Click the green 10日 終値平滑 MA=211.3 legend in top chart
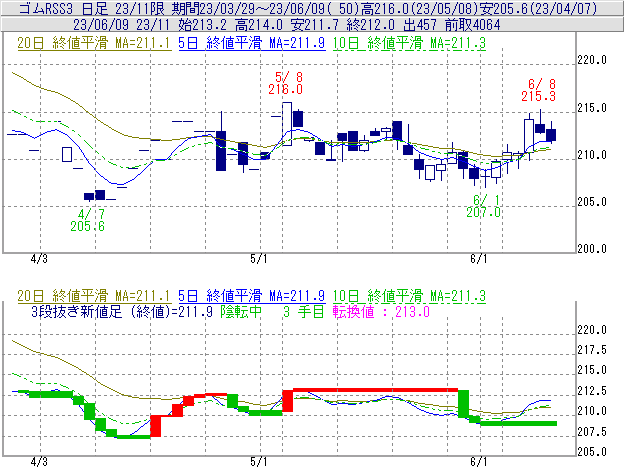Screen dimensions: 624x475 pyautogui.click(x=409, y=43)
